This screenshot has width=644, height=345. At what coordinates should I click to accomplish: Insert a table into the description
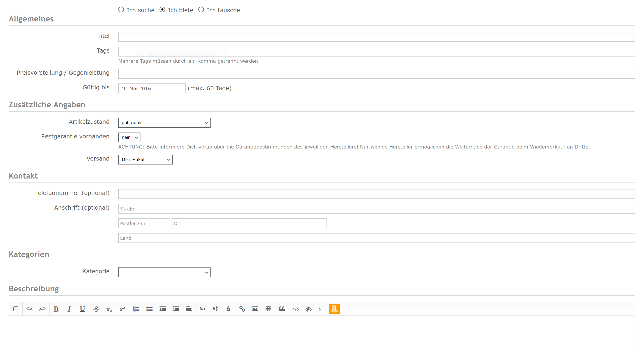[x=268, y=309]
